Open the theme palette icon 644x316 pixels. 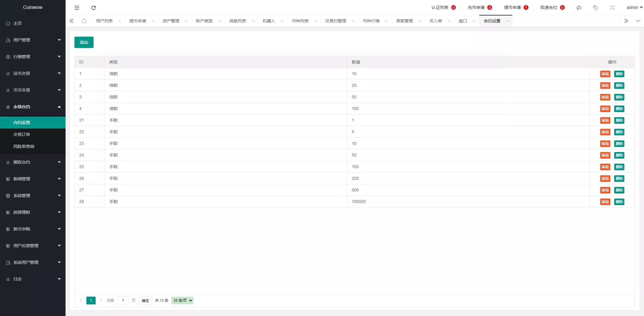pos(579,8)
